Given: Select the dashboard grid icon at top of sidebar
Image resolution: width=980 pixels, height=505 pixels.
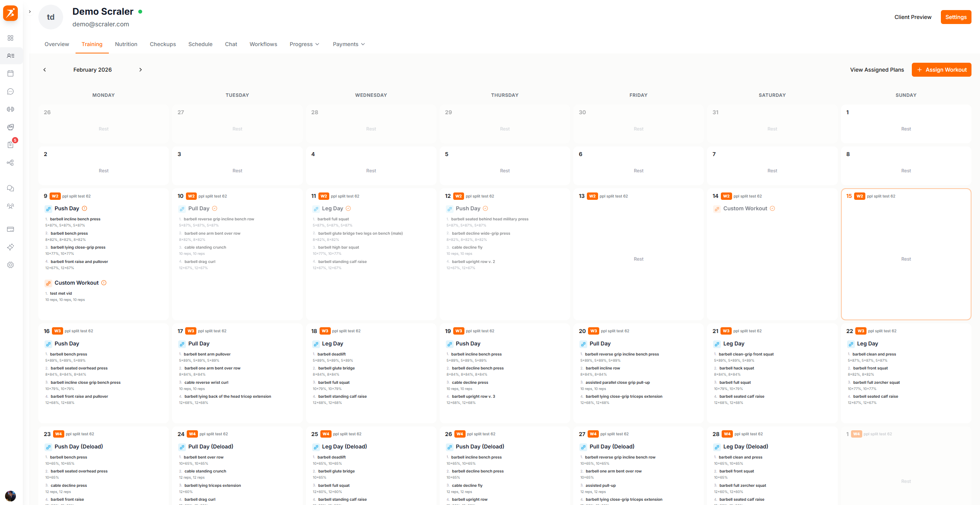Looking at the screenshot, I should (10, 38).
